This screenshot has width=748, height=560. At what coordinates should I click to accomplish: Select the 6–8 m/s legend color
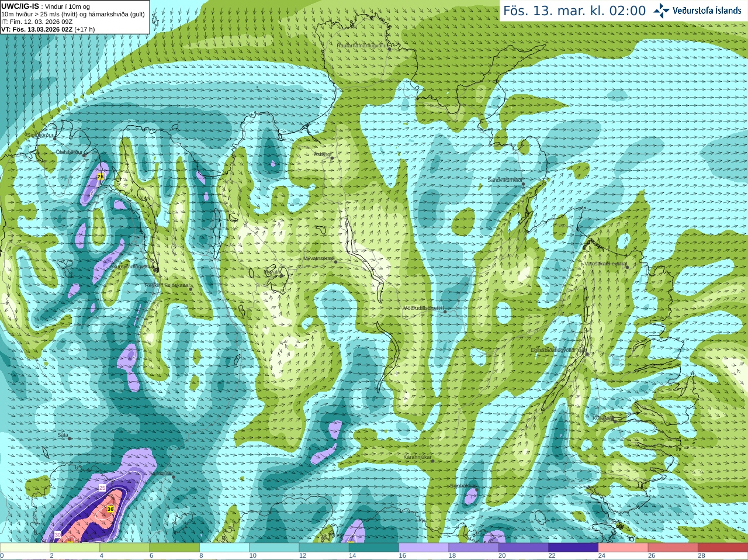pyautogui.click(x=174, y=548)
